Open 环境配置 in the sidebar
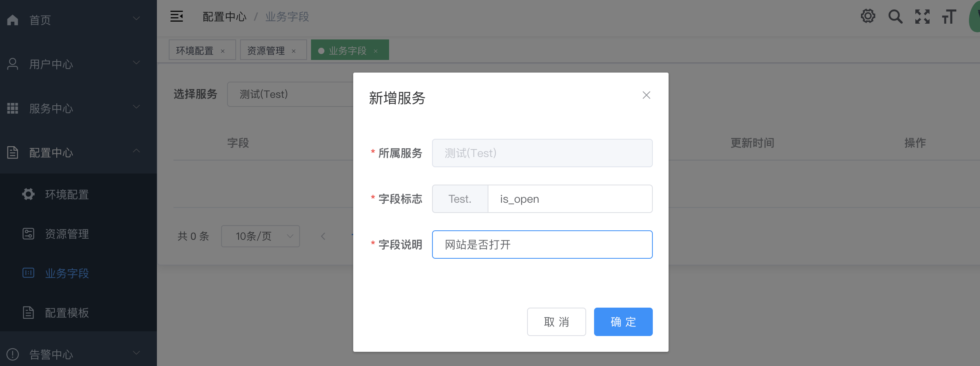The width and height of the screenshot is (980, 366). 67,194
